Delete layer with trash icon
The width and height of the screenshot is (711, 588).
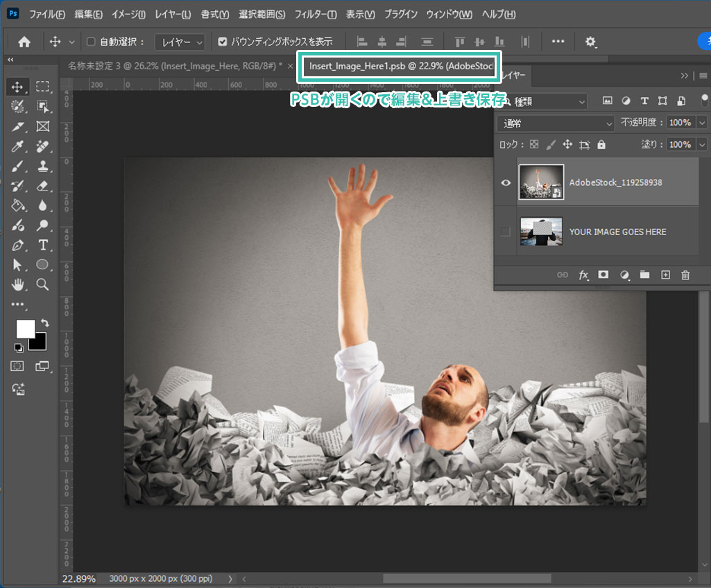pyautogui.click(x=685, y=275)
